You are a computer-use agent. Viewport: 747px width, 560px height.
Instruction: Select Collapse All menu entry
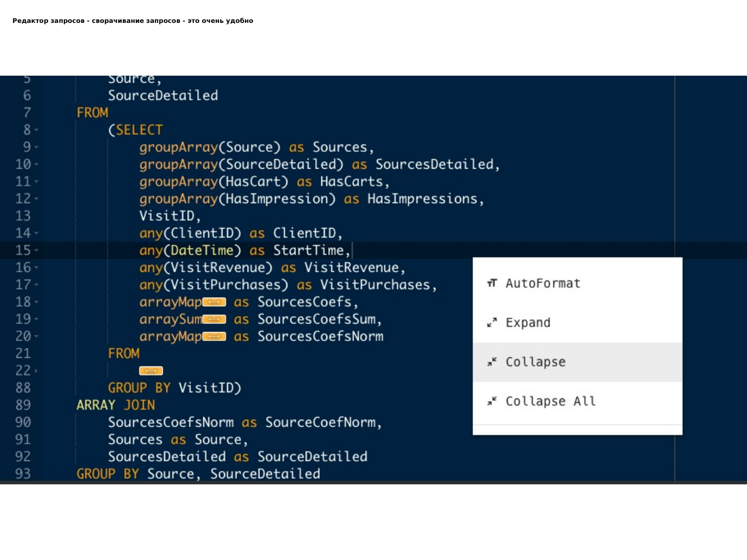pyautogui.click(x=550, y=401)
